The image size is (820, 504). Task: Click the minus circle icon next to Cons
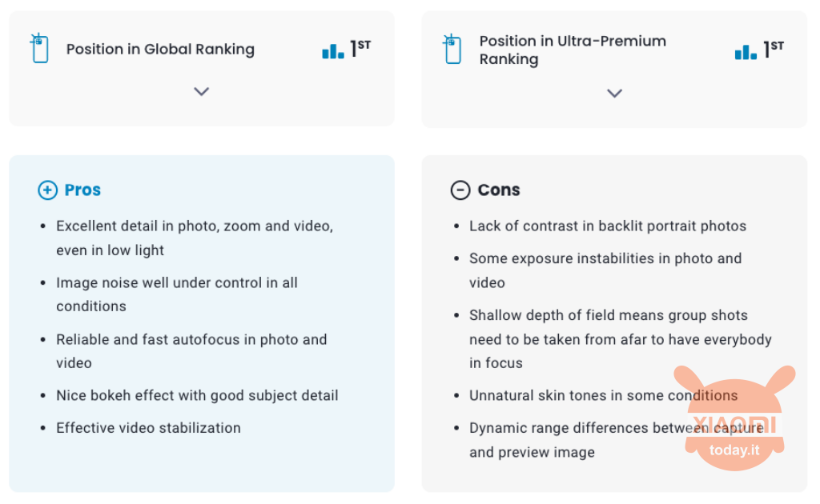click(x=460, y=190)
